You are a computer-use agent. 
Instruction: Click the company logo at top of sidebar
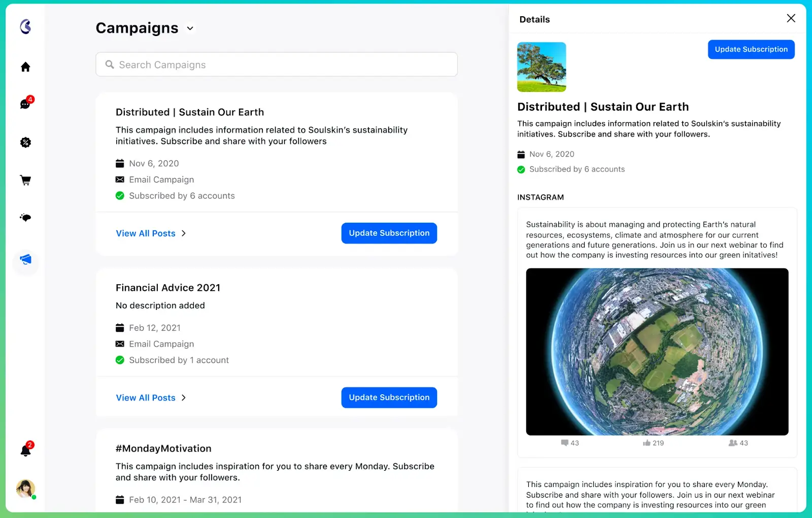tap(25, 28)
